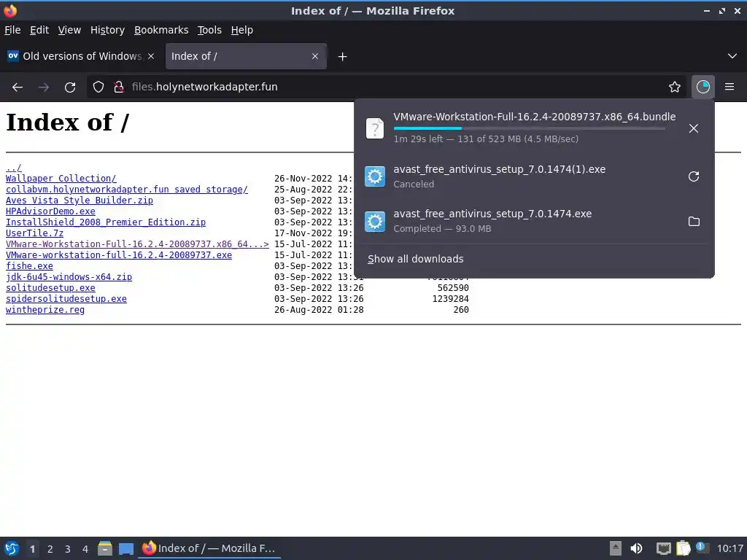Click Show all downloads
The height and width of the screenshot is (560, 747).
[415, 259]
